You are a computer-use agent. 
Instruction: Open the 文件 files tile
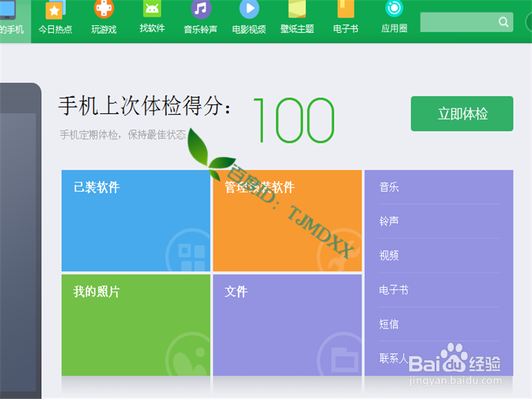pyautogui.click(x=287, y=326)
